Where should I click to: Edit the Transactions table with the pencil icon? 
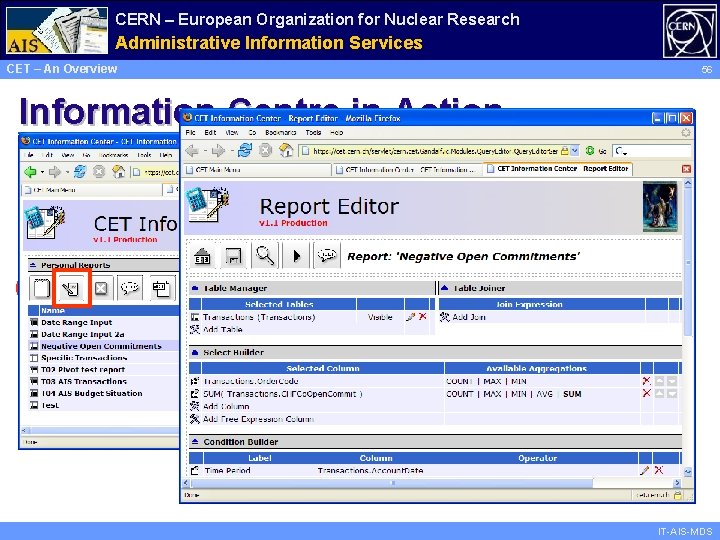(411, 317)
